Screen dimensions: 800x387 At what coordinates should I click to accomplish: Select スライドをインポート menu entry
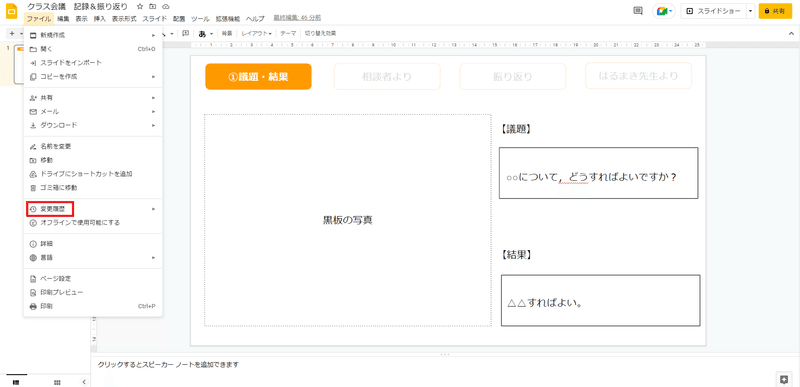point(93,63)
